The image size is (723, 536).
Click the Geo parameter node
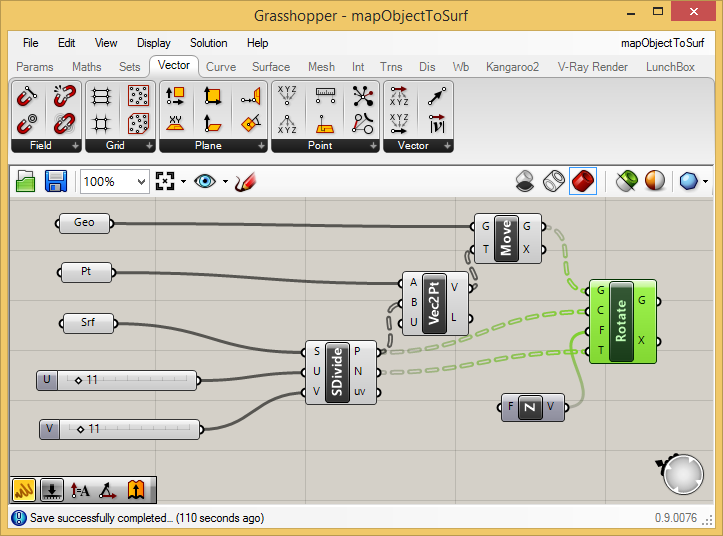[85, 222]
